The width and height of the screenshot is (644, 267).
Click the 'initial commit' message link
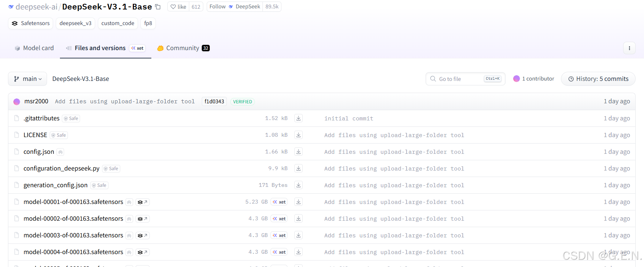point(349,118)
